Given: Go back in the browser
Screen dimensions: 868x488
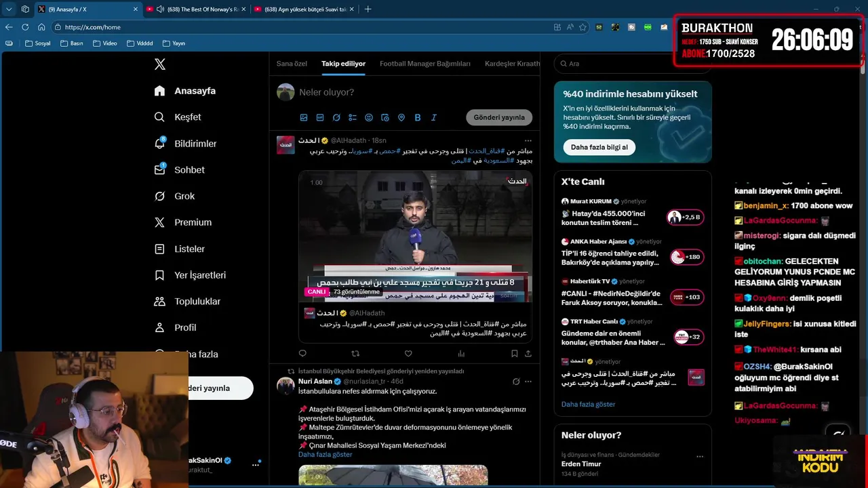Looking at the screenshot, I should [9, 27].
